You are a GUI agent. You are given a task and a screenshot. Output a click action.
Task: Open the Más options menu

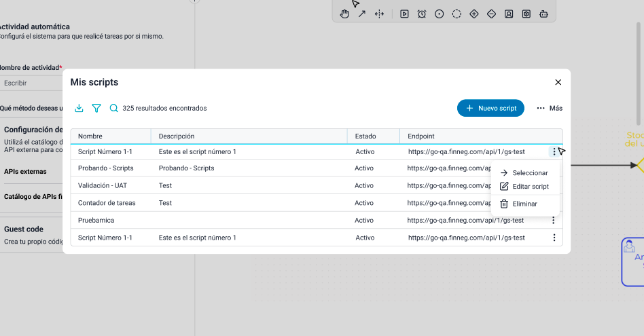coord(549,108)
